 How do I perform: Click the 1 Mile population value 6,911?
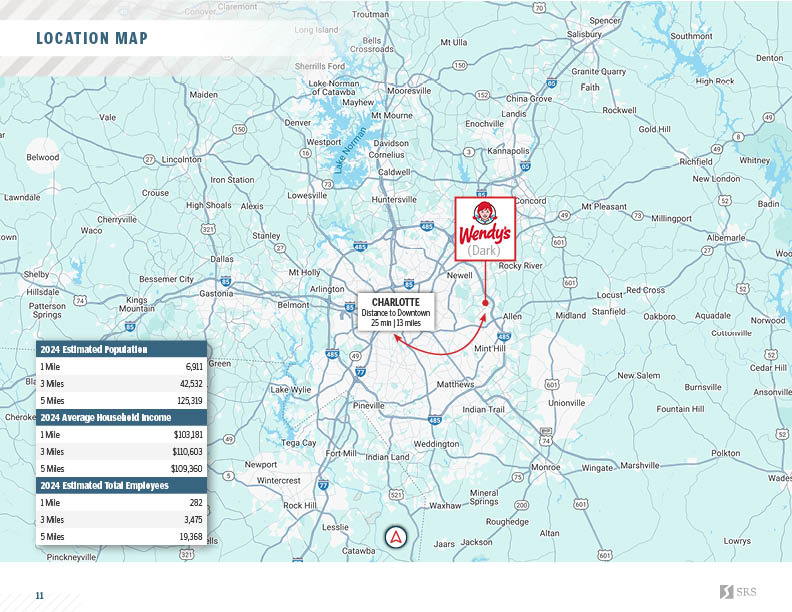(x=194, y=367)
